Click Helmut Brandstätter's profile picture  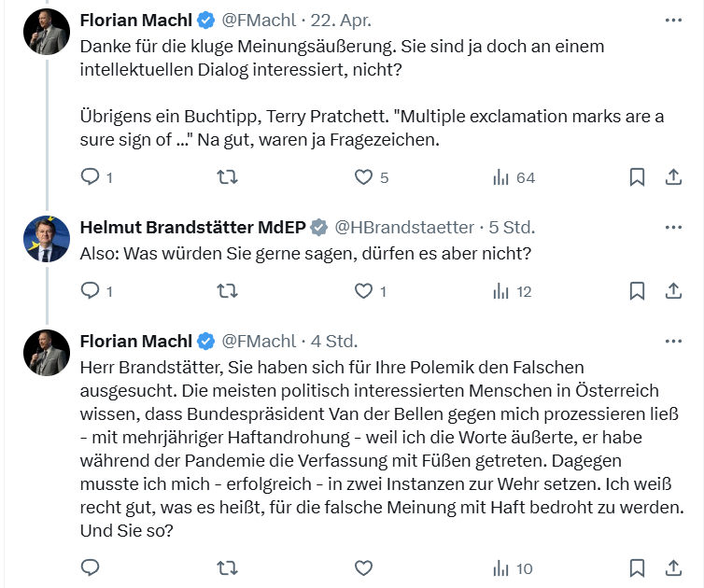46,240
